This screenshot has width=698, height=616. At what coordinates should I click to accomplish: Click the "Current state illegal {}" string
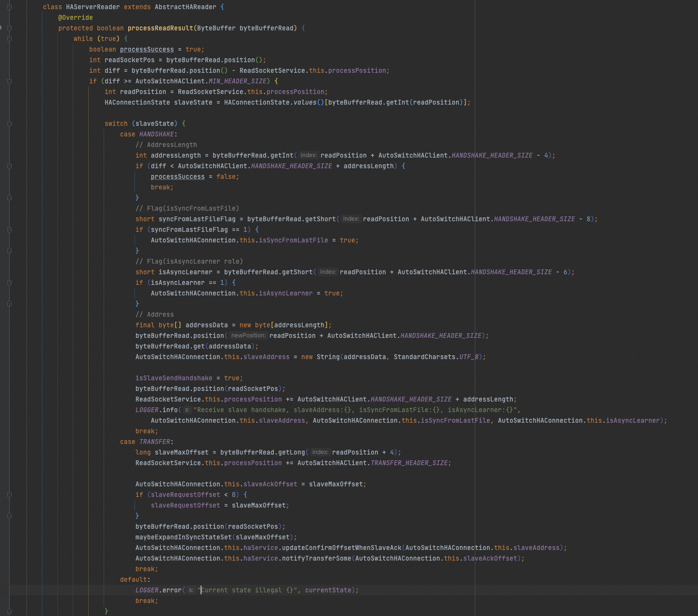coord(247,590)
